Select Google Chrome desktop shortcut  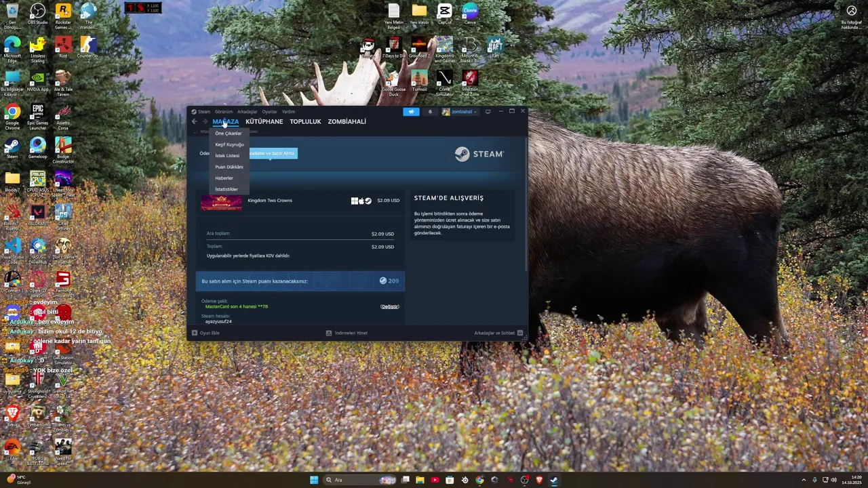coord(12,117)
